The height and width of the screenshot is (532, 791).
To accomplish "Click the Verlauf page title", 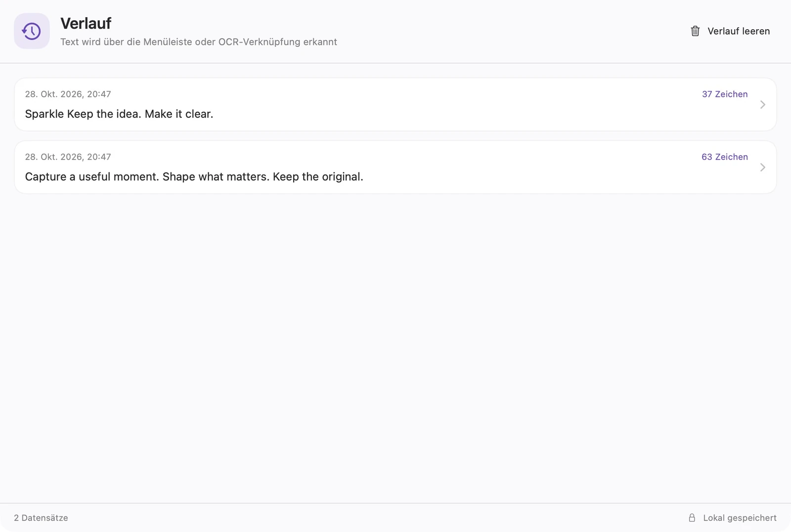I will 86,23.
